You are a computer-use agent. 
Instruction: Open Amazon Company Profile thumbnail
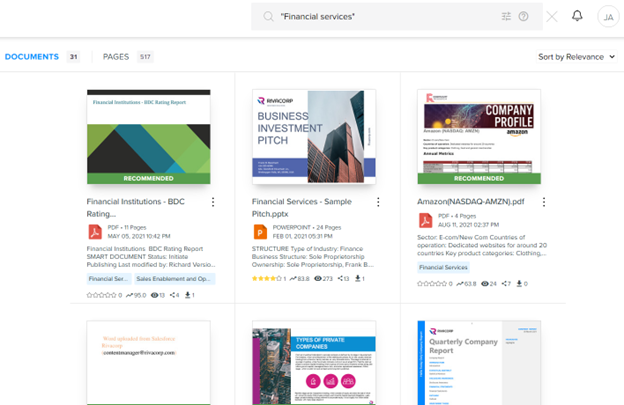(479, 137)
